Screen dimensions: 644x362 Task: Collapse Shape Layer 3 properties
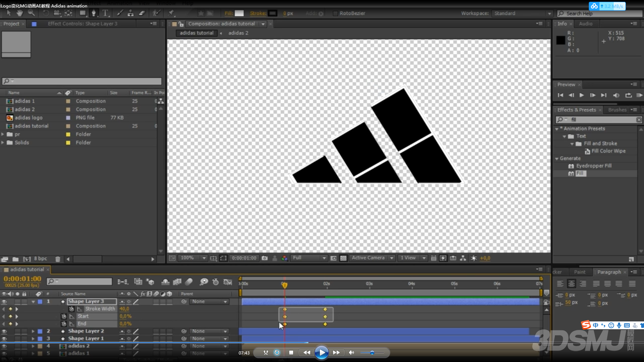(33, 301)
